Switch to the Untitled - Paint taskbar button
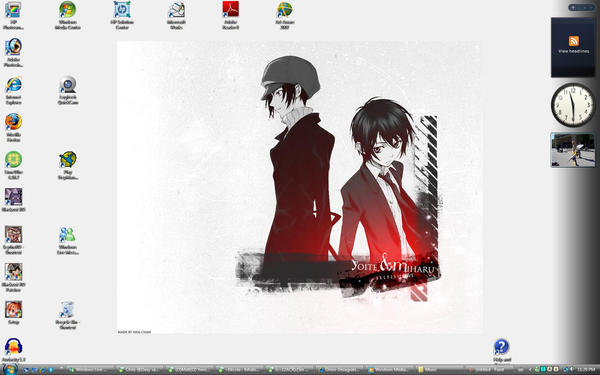The height and width of the screenshot is (375, 600). [x=491, y=370]
